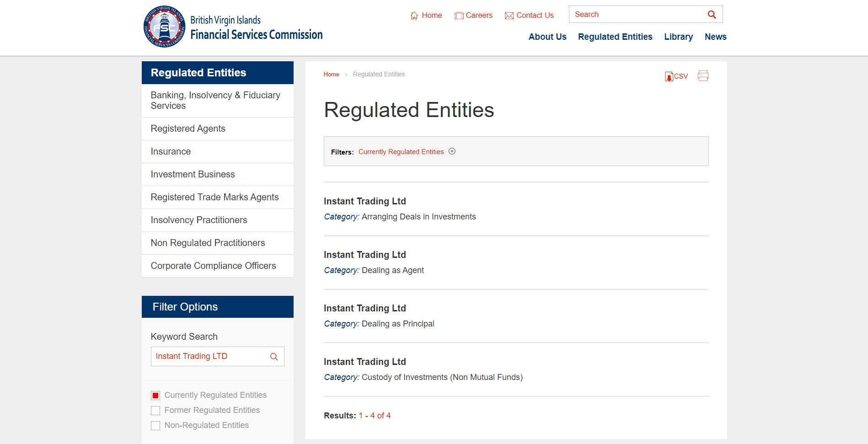
Task: Select Registered Trade Marks Agents category
Action: point(214,197)
